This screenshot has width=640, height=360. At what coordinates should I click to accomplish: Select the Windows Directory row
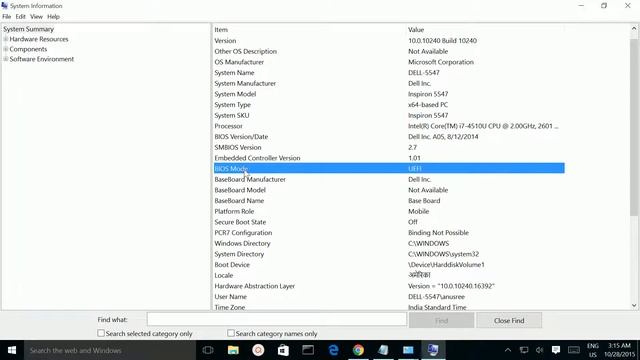pyautogui.click(x=389, y=243)
